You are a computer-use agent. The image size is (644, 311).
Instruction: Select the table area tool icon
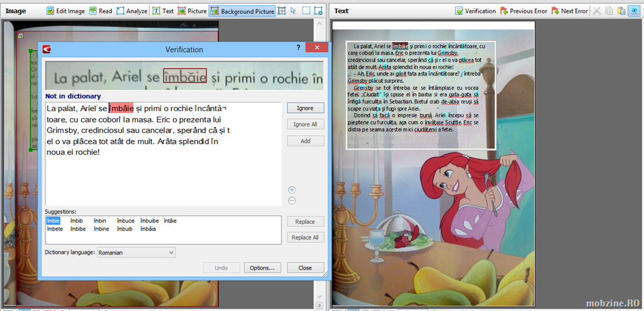[x=282, y=11]
